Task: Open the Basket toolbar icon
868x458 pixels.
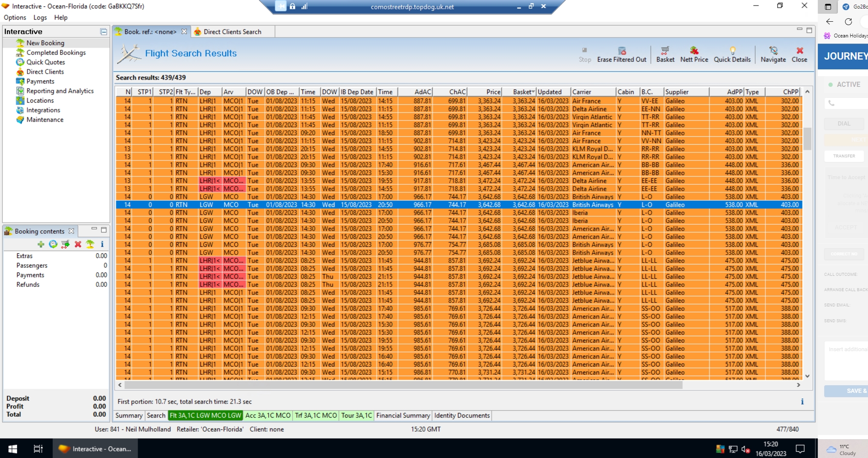Action: pos(665,54)
